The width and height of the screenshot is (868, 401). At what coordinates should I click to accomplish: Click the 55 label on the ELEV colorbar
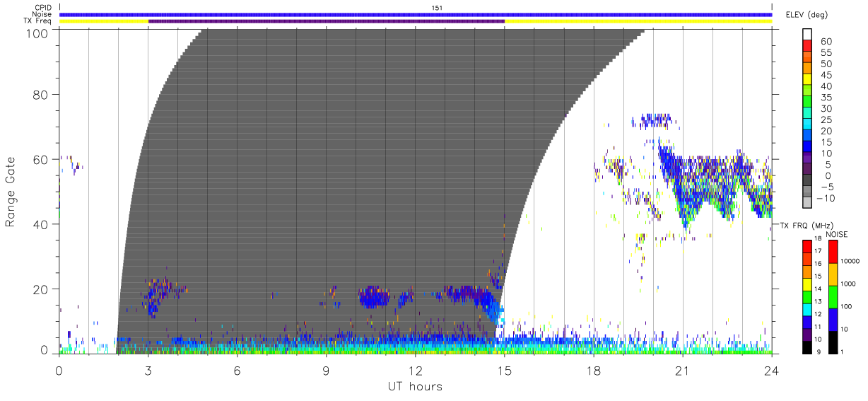tap(826, 52)
